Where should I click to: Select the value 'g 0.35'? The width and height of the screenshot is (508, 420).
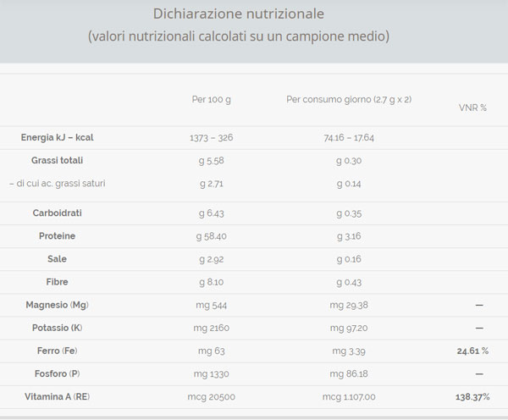point(349,213)
